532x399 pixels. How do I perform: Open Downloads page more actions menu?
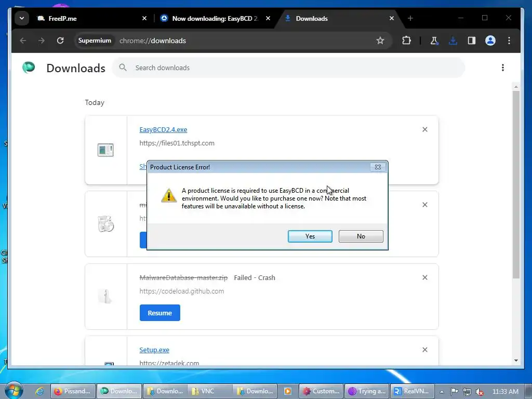(503, 68)
